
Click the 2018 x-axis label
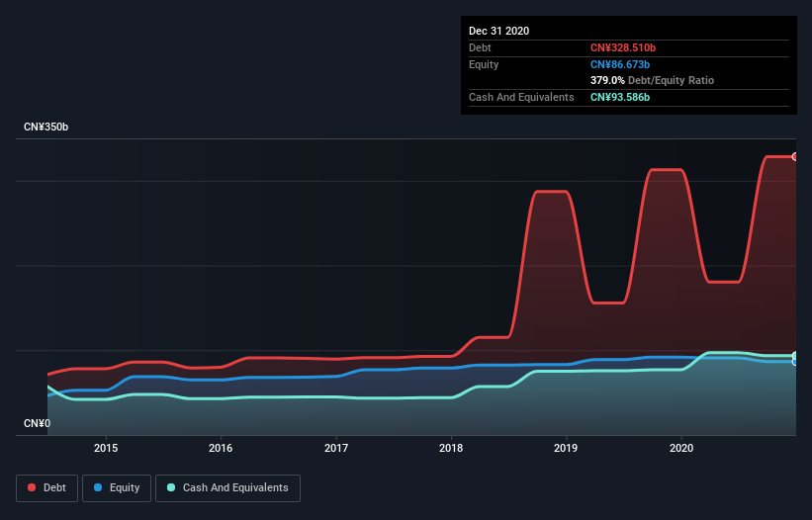tap(451, 448)
